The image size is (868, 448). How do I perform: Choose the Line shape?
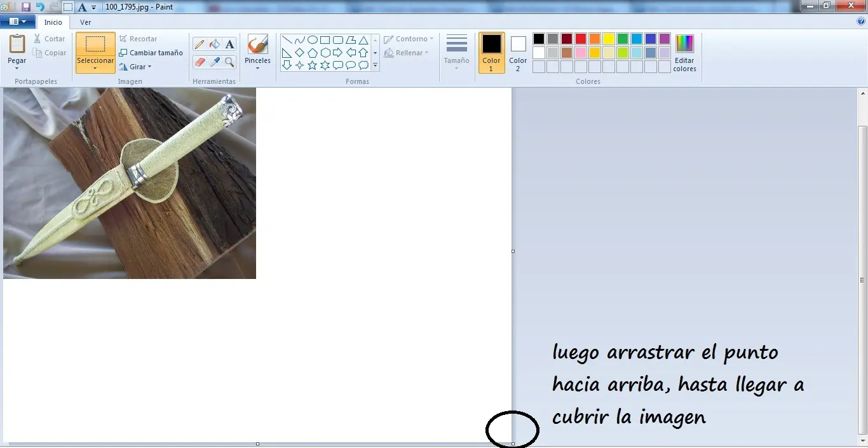[287, 40]
